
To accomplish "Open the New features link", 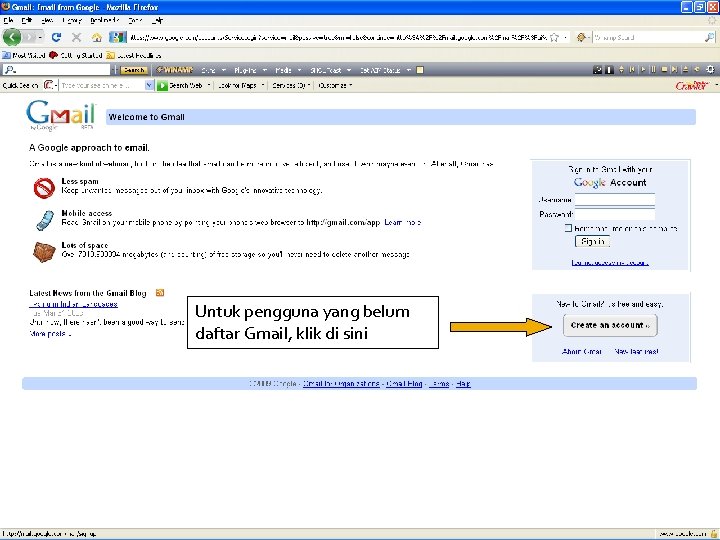I will pos(636,351).
